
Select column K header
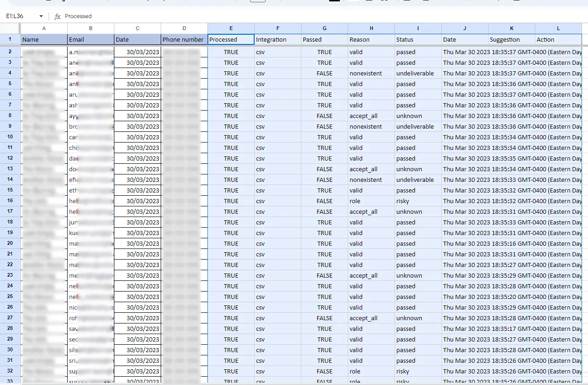512,28
